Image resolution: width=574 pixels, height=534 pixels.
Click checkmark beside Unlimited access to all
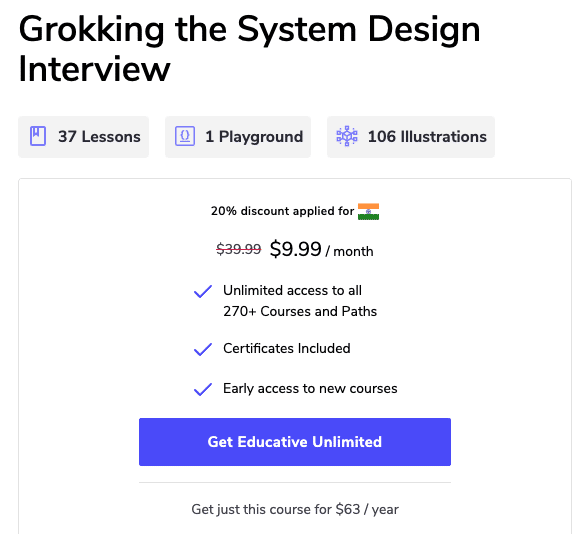point(203,291)
